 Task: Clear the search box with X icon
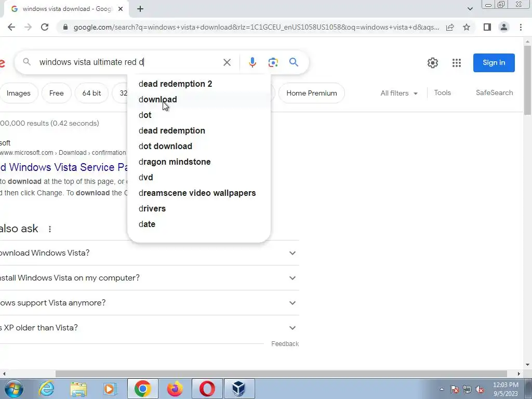tap(227, 62)
